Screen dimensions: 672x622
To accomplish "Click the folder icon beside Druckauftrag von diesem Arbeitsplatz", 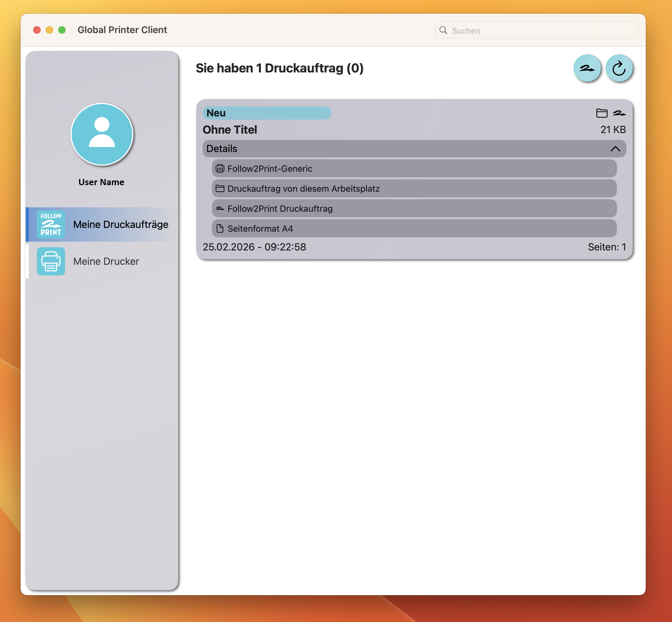I will click(220, 189).
